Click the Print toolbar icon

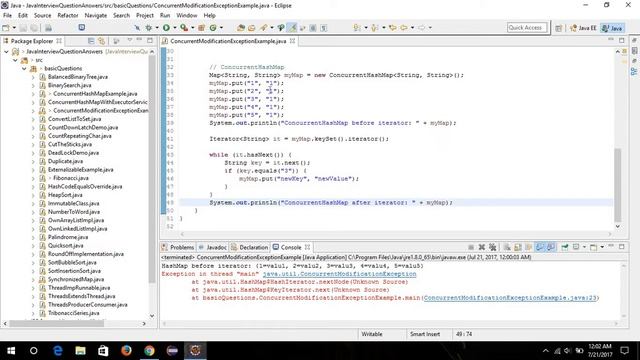(x=48, y=28)
